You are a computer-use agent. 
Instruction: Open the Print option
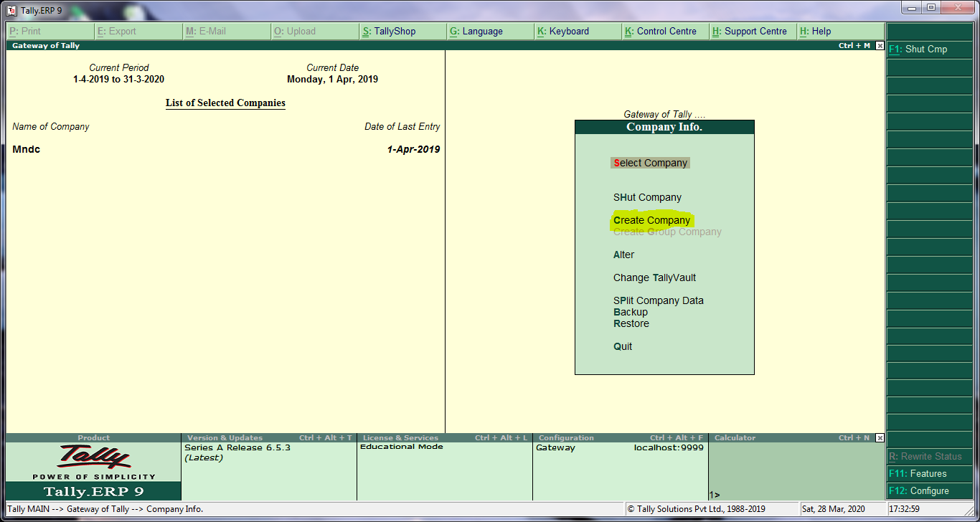tap(50, 32)
